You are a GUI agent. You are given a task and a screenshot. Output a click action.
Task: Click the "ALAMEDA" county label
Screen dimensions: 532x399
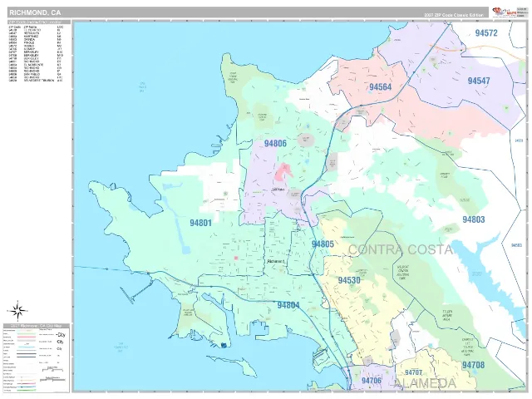425,383
